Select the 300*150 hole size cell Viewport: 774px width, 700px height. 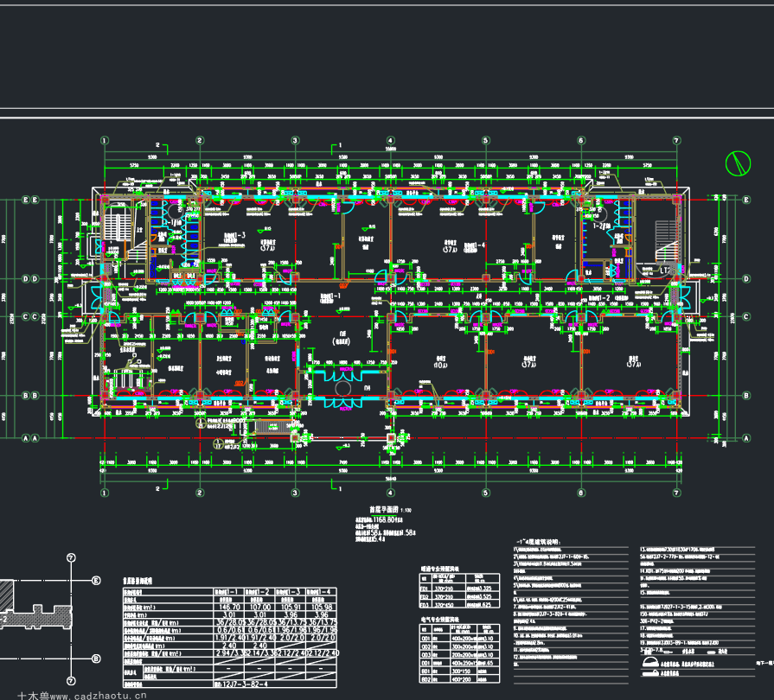[461, 671]
